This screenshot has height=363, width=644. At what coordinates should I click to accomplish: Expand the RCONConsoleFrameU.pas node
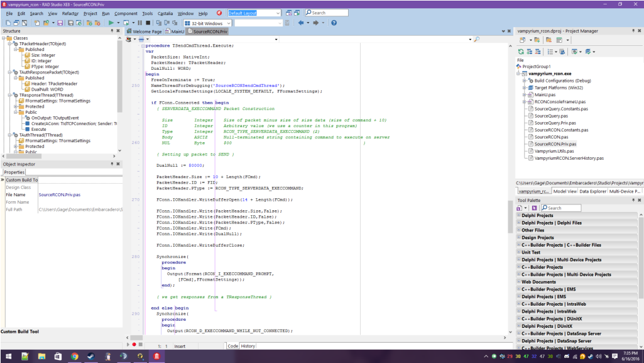[x=524, y=101]
